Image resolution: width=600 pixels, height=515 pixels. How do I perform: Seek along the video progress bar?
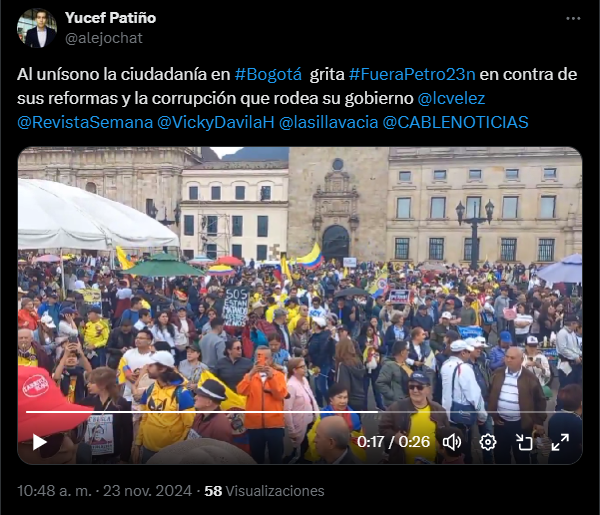click(x=300, y=412)
